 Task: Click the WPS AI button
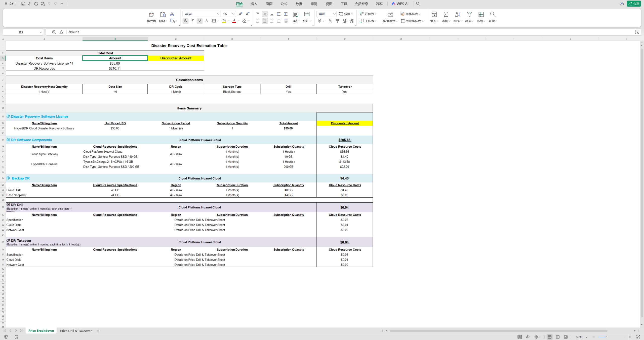[x=400, y=4]
